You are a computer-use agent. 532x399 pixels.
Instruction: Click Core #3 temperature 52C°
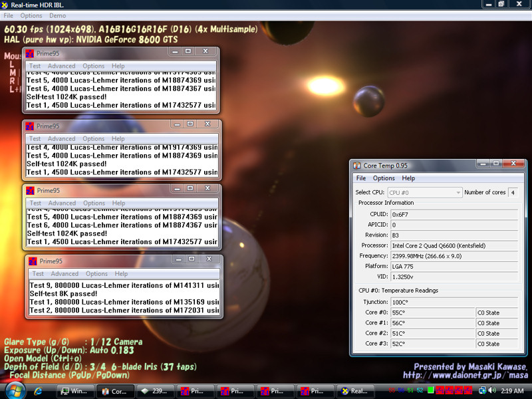pos(433,344)
